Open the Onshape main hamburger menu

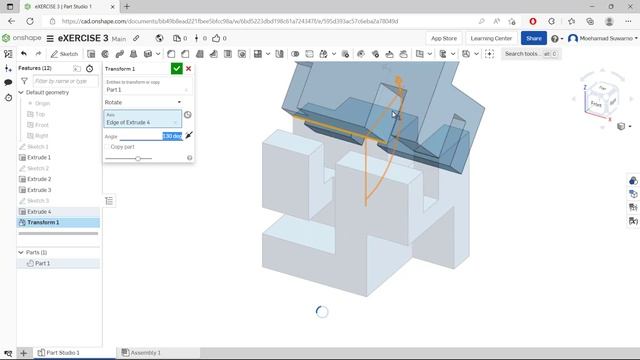(50, 38)
